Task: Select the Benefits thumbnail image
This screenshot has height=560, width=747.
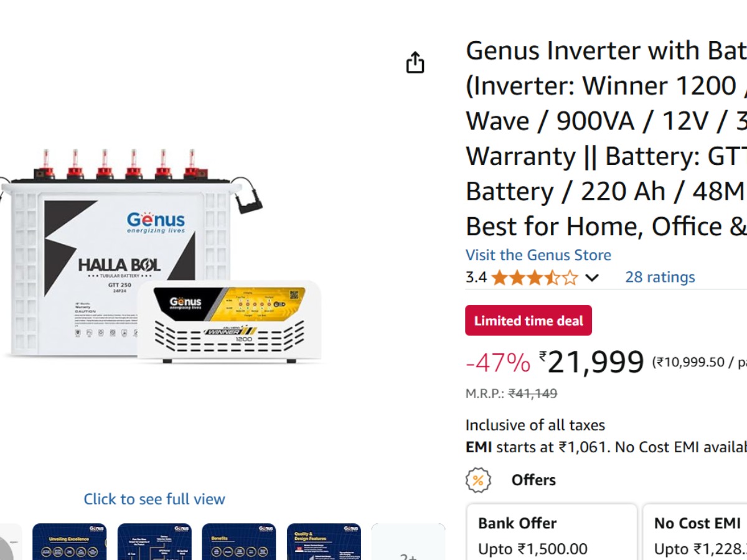Action: coord(239,541)
